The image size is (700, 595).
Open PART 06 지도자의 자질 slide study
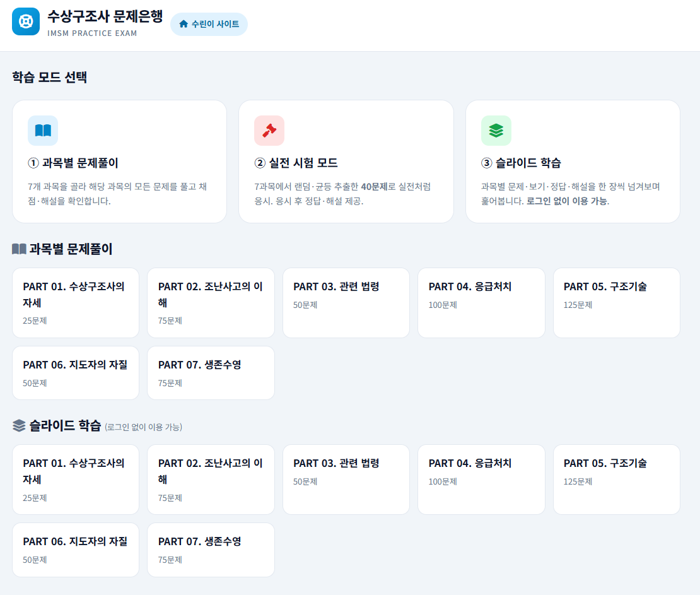[76, 550]
